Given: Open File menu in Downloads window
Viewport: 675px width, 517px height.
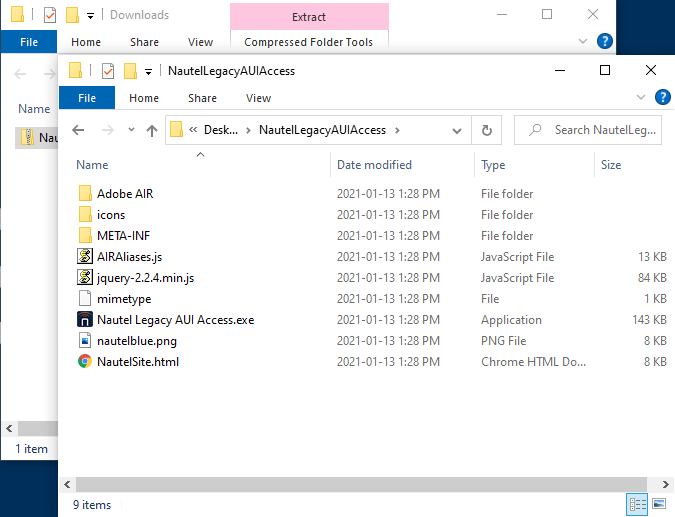Looking at the screenshot, I should (x=29, y=42).
